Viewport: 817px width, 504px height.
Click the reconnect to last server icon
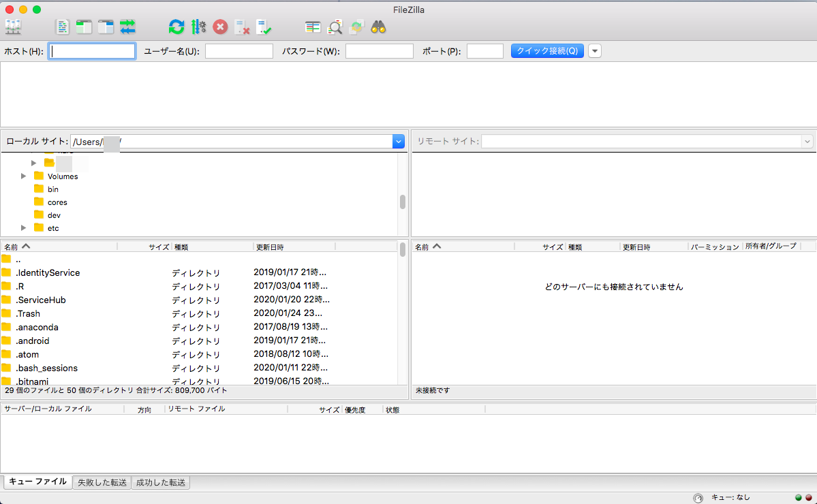tap(264, 27)
